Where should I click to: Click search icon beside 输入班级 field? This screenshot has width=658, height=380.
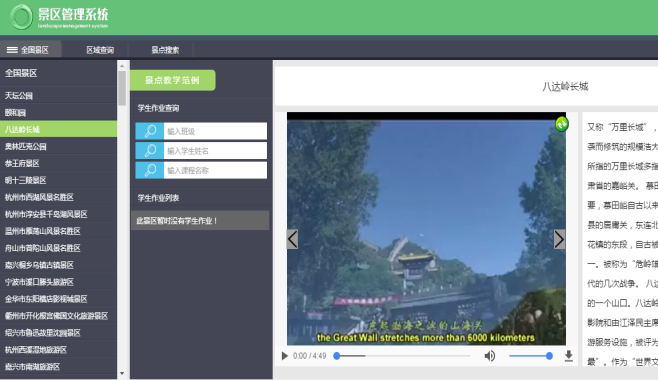[150, 131]
